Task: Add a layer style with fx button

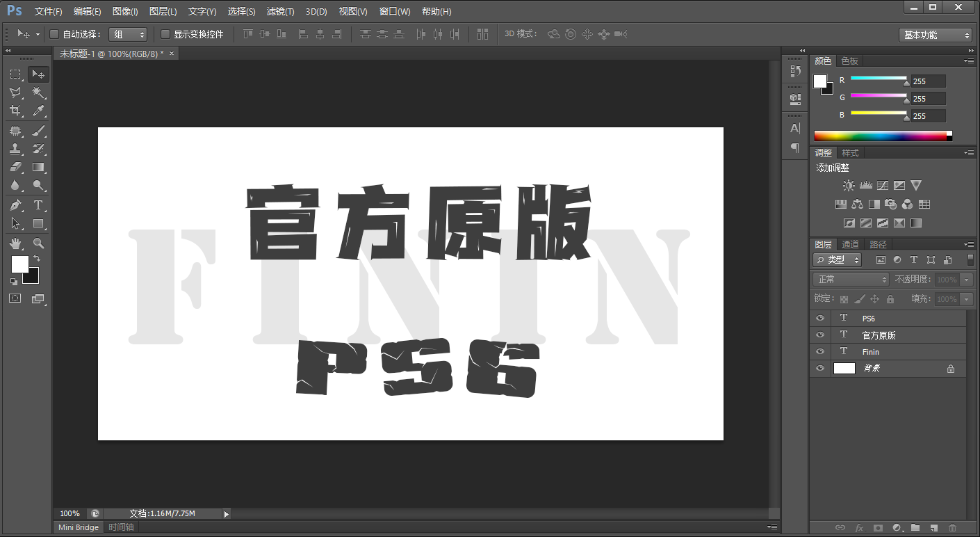Action: [859, 528]
